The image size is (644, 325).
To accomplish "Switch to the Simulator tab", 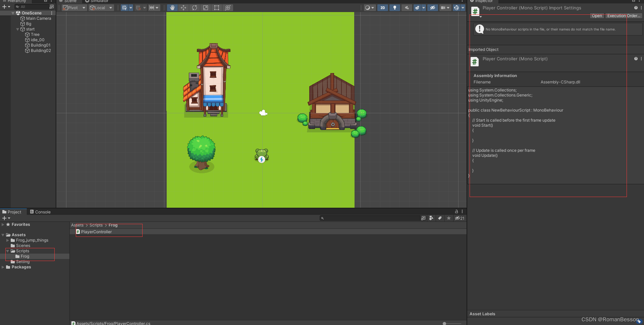I will tap(97, 1).
